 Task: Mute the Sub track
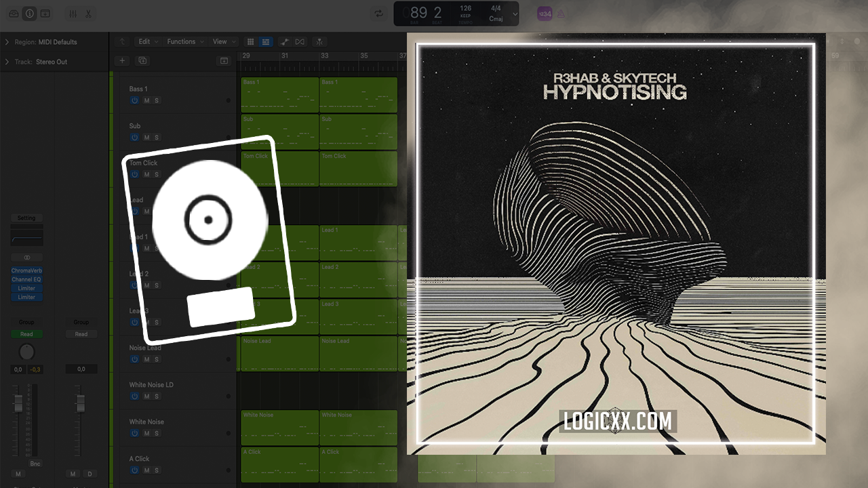(146, 138)
